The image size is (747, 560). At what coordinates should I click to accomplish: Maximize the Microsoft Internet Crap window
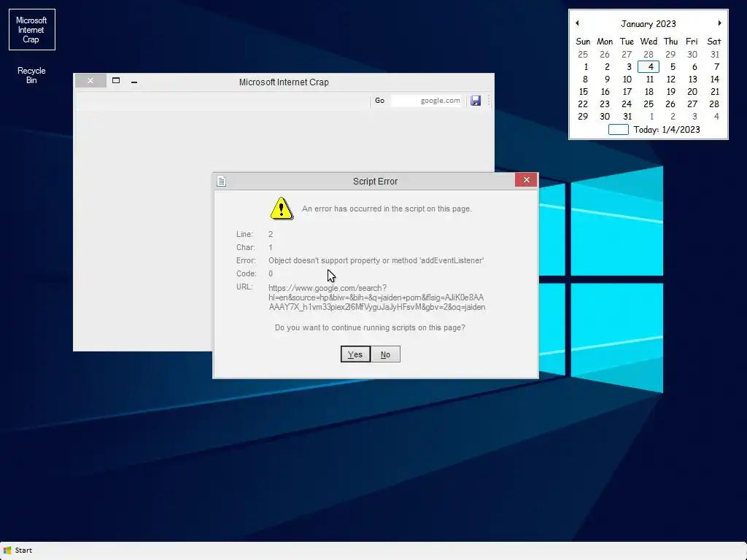point(116,80)
